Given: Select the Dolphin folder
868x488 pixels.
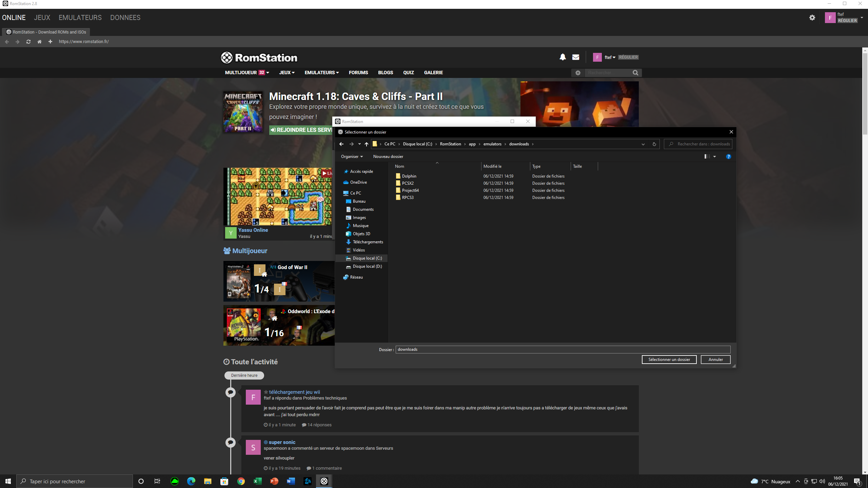Looking at the screenshot, I should (x=409, y=176).
